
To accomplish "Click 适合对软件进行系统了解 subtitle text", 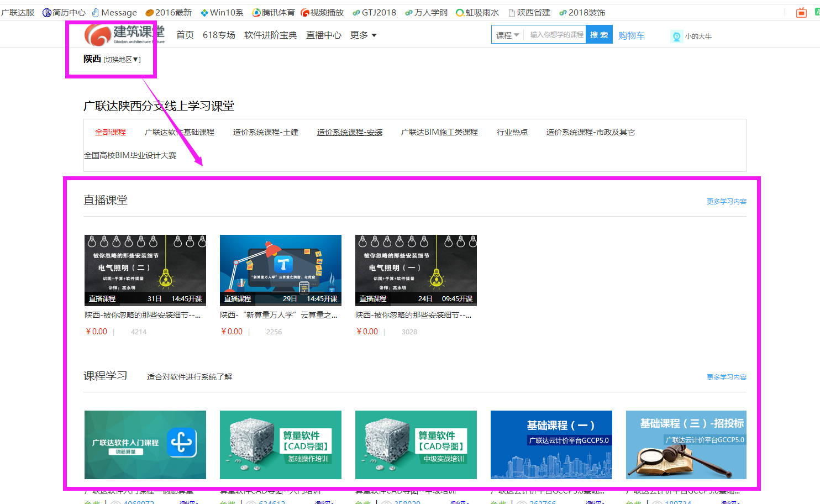I will pyautogui.click(x=190, y=377).
